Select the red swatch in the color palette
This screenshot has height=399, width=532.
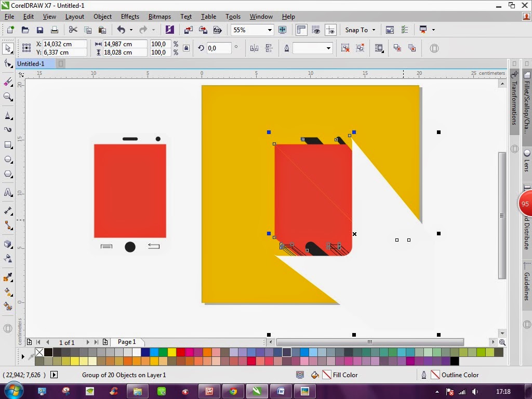pyautogui.click(x=180, y=352)
